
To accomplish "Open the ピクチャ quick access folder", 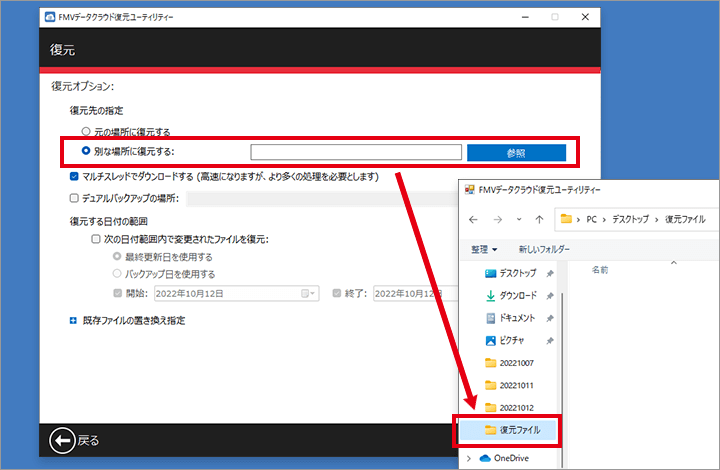I will click(x=512, y=339).
